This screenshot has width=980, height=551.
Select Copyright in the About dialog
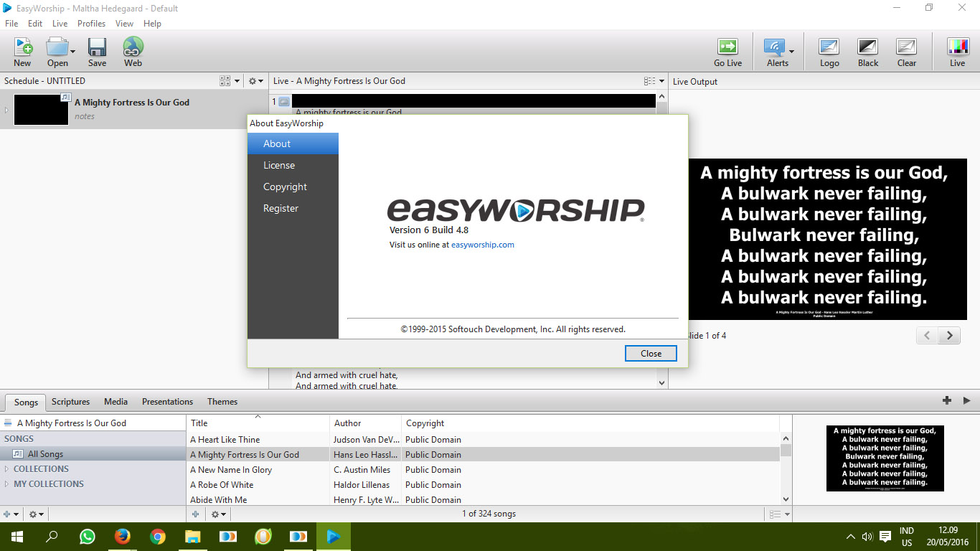click(293, 187)
